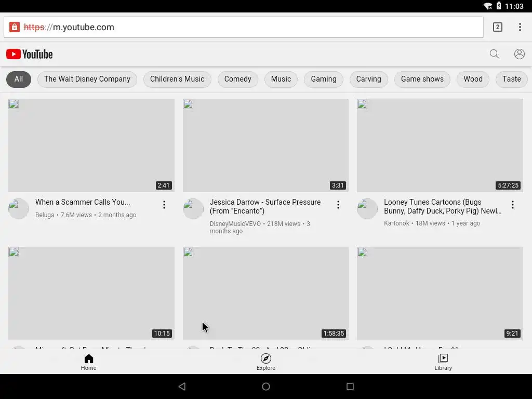The height and width of the screenshot is (399, 532).
Task: Open options for Looney Tunes Cartoons video
Action: click(x=512, y=205)
